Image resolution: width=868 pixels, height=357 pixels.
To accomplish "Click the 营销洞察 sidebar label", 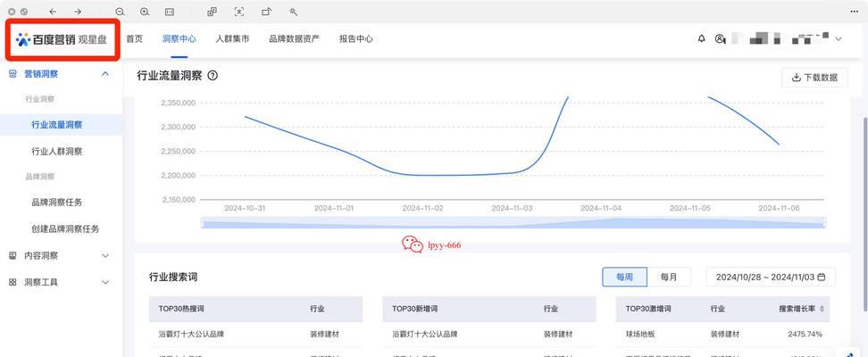I will point(41,73).
